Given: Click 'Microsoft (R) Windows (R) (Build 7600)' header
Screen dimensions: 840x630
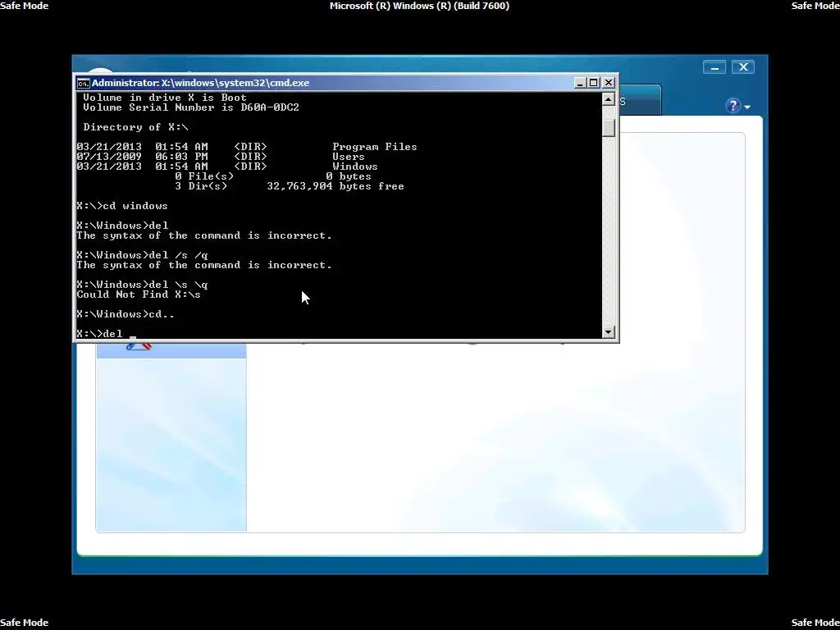Looking at the screenshot, I should coord(419,6).
